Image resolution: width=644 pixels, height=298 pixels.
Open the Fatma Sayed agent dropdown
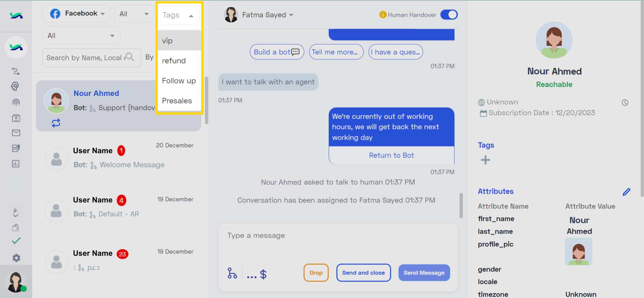point(258,15)
